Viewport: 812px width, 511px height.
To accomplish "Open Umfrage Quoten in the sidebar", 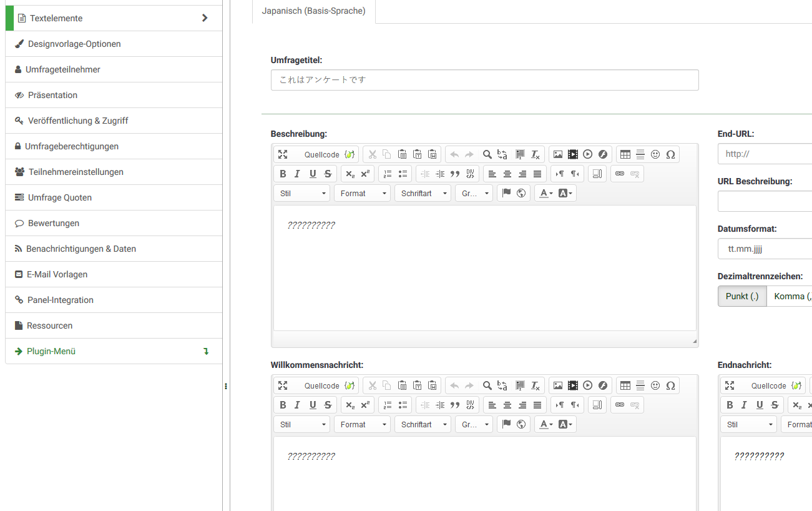I will [114, 197].
